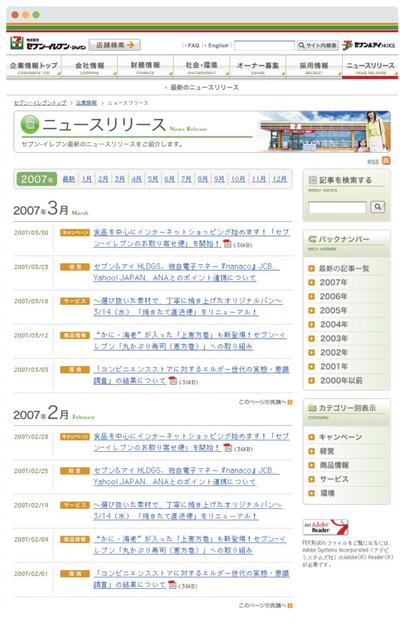Select the ニュースリリース navigation tab
The width and height of the screenshot is (400, 626).
370,67
